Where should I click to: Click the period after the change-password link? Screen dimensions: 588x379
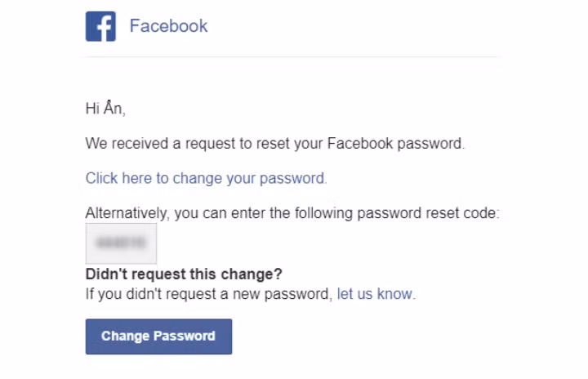pos(325,178)
